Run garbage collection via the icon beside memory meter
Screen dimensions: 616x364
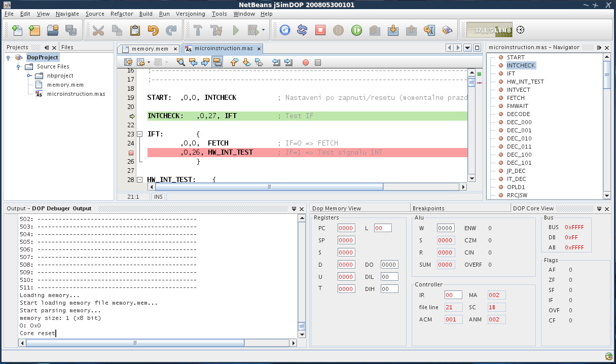point(521,30)
